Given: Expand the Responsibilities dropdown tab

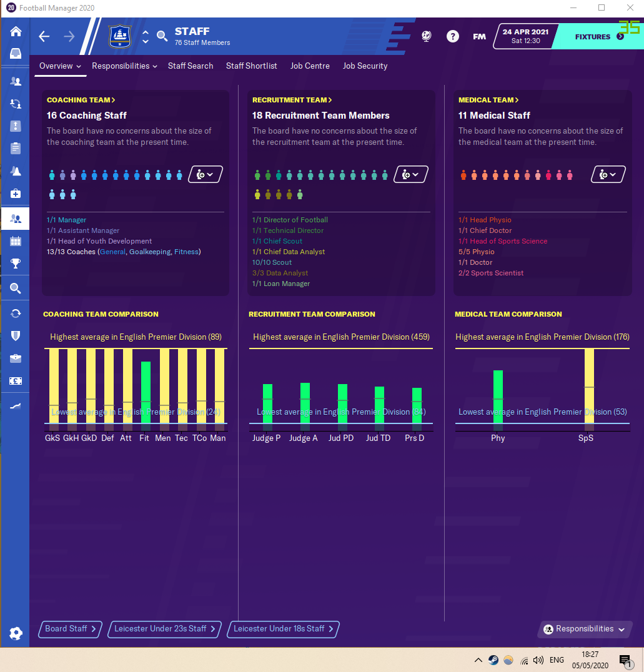Looking at the screenshot, I should point(124,66).
